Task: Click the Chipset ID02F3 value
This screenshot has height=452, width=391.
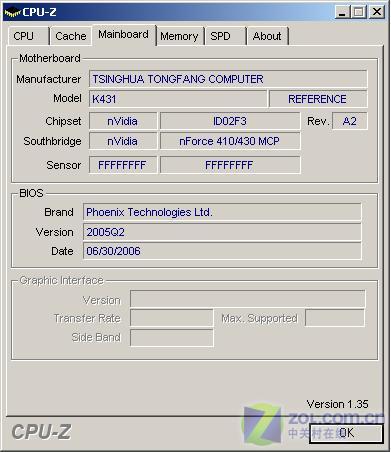Action: pos(230,121)
